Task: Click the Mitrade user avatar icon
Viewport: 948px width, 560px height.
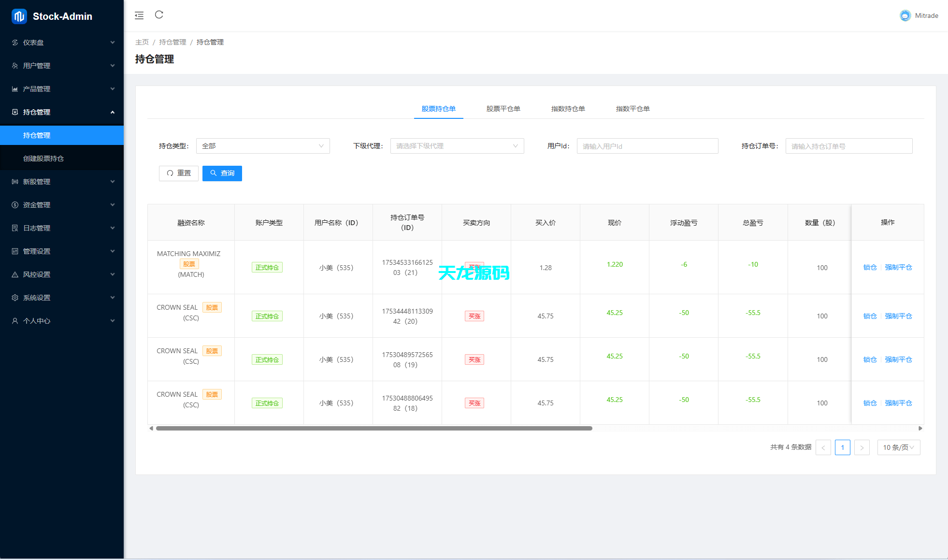Action: tap(905, 15)
